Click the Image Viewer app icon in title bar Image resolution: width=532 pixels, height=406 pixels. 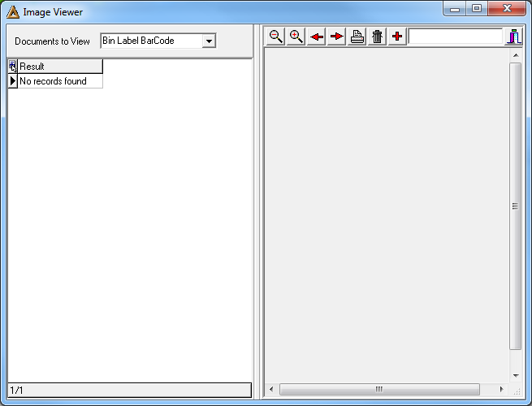[13, 12]
